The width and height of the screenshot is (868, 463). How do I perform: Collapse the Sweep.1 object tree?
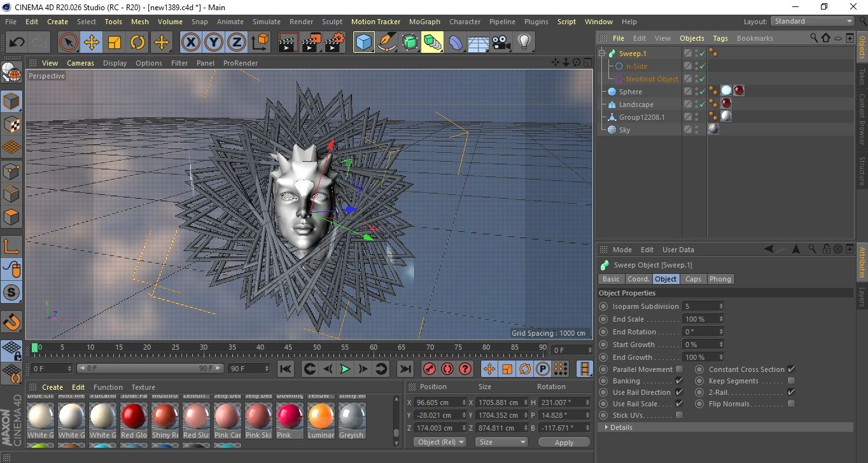603,53
